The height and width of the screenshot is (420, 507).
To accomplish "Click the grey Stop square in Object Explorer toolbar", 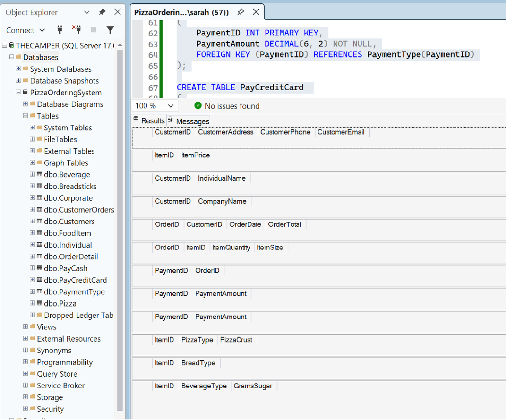I will 94,30.
